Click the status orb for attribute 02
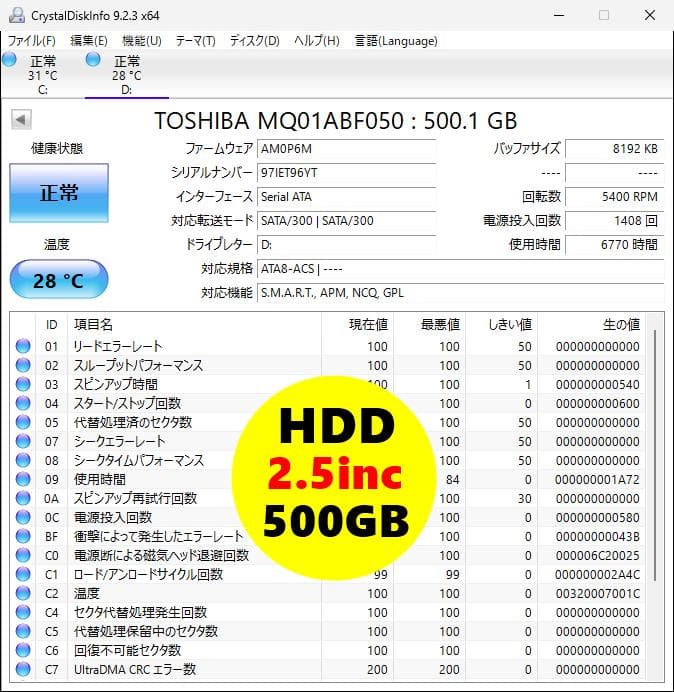674x692 pixels. tap(23, 365)
